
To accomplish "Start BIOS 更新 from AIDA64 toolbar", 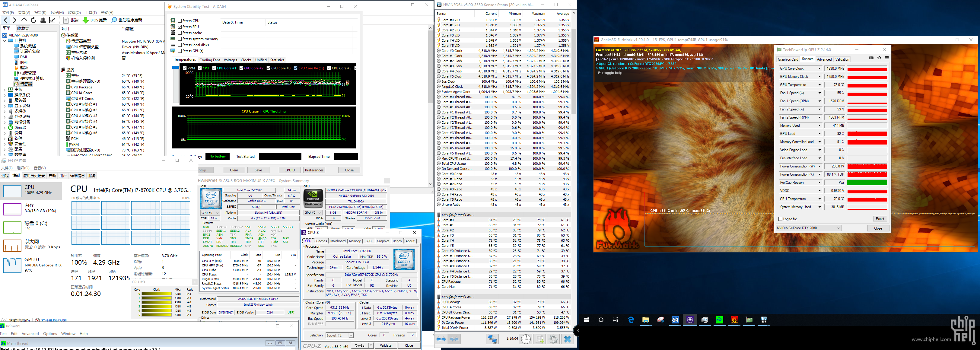I will [x=95, y=20].
